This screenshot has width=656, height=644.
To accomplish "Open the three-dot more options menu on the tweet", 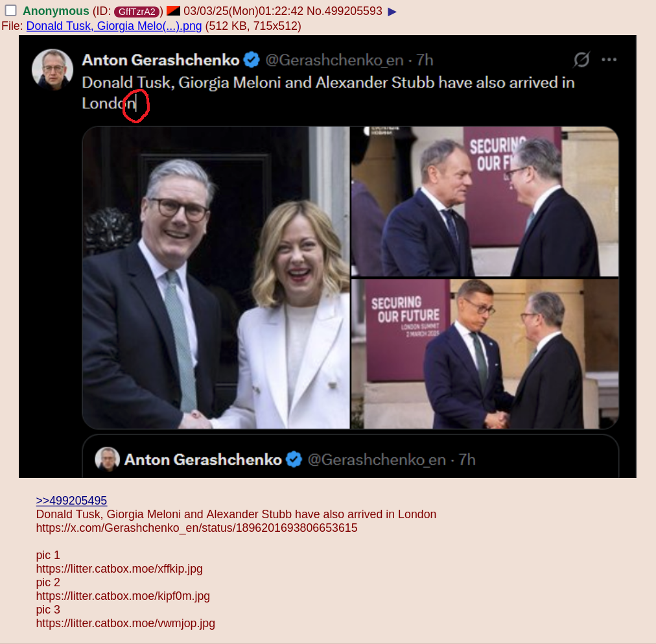I will 609,60.
